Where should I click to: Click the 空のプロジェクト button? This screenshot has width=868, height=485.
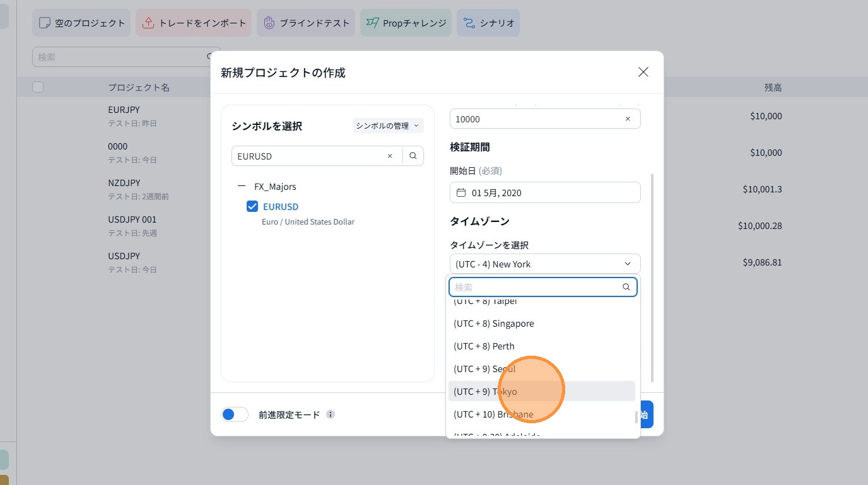tap(81, 23)
